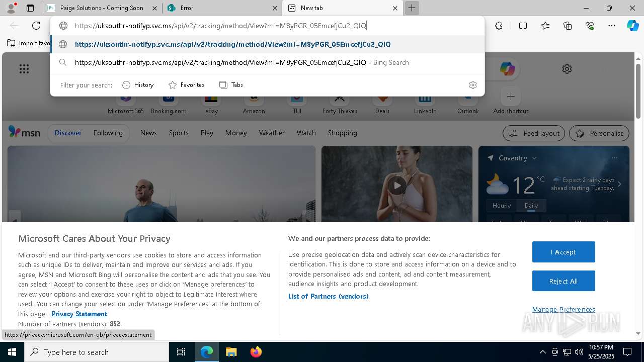Click the Personalise button
Screen dimensions: 644x362
coord(599,133)
